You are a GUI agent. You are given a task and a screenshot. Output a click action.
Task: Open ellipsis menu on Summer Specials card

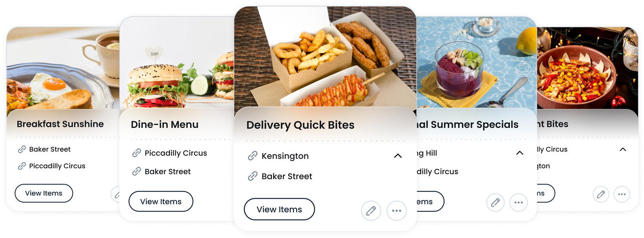(x=519, y=202)
